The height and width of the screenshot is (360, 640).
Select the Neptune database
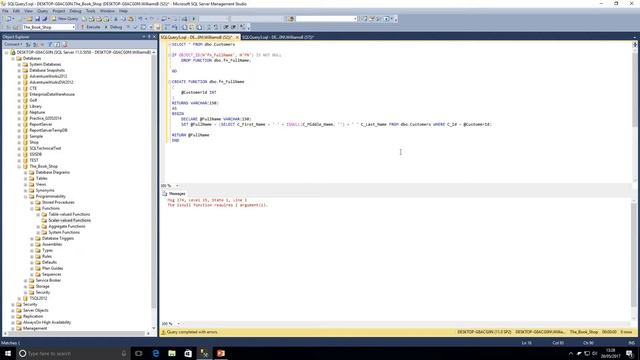pos(37,112)
